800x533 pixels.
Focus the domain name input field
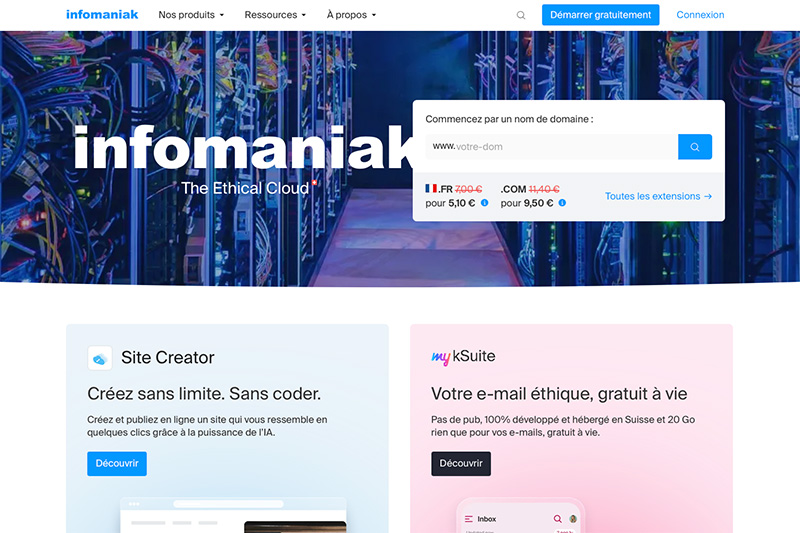552,147
